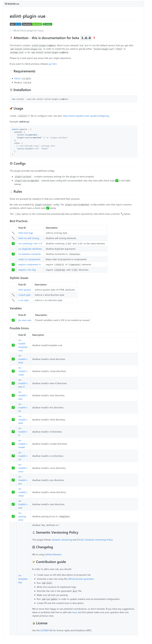
Task: Click check mark in no-textarea-mustache row
Action: coord(13,254)
